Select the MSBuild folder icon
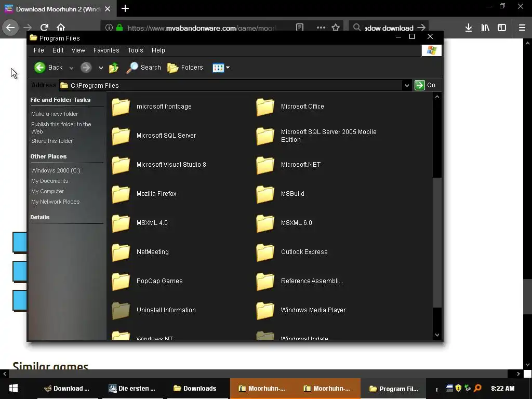The width and height of the screenshot is (532, 399). pos(265,194)
